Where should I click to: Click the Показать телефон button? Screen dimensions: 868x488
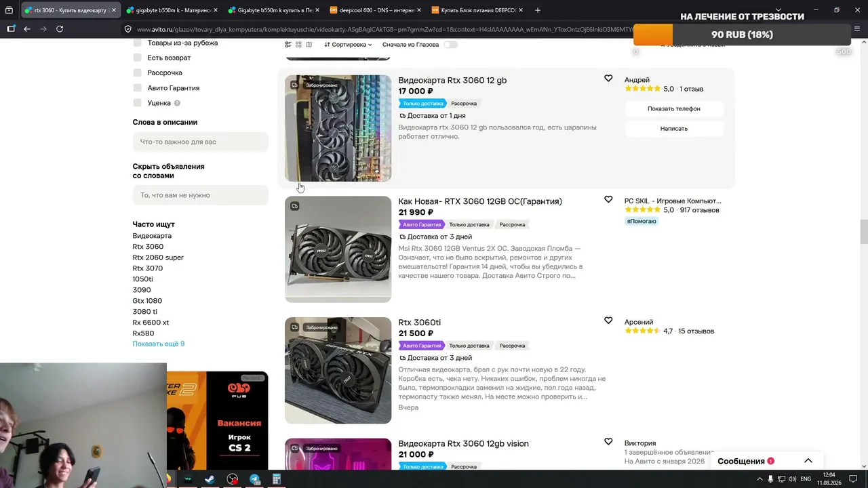point(674,108)
